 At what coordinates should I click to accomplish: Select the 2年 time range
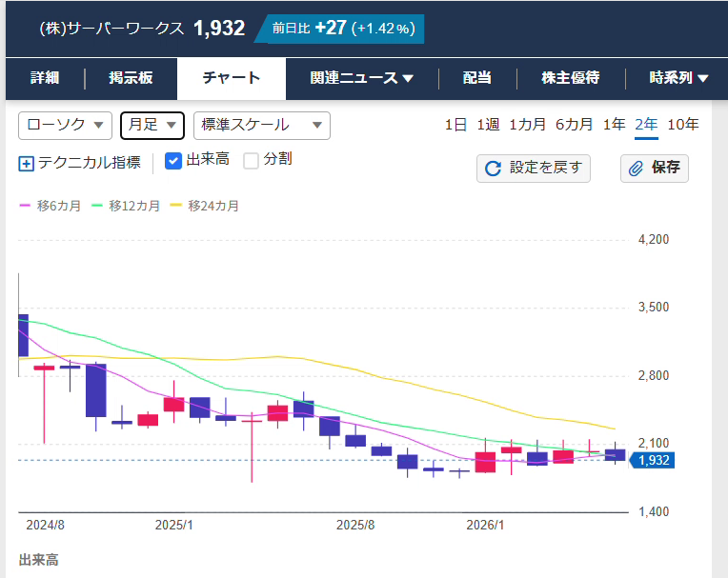pyautogui.click(x=646, y=125)
